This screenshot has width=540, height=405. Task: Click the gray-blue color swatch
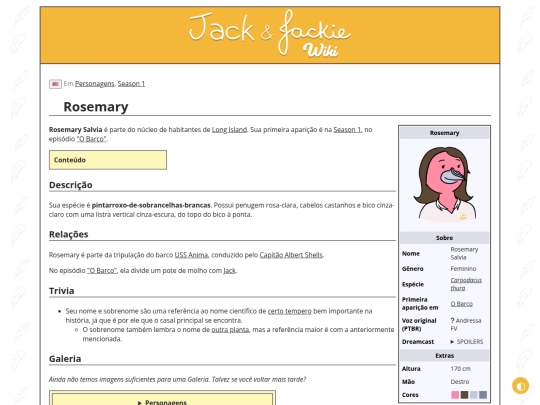point(483,395)
